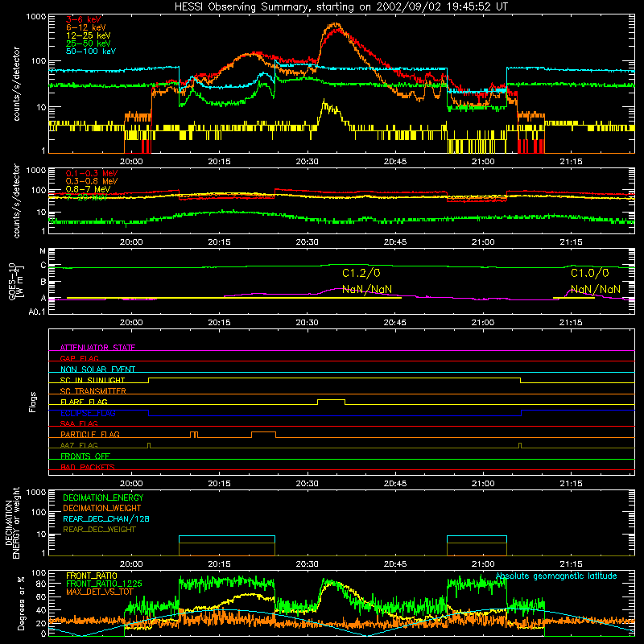Click the GAP_FLAG label
644x644 pixels.
pyautogui.click(x=79, y=358)
